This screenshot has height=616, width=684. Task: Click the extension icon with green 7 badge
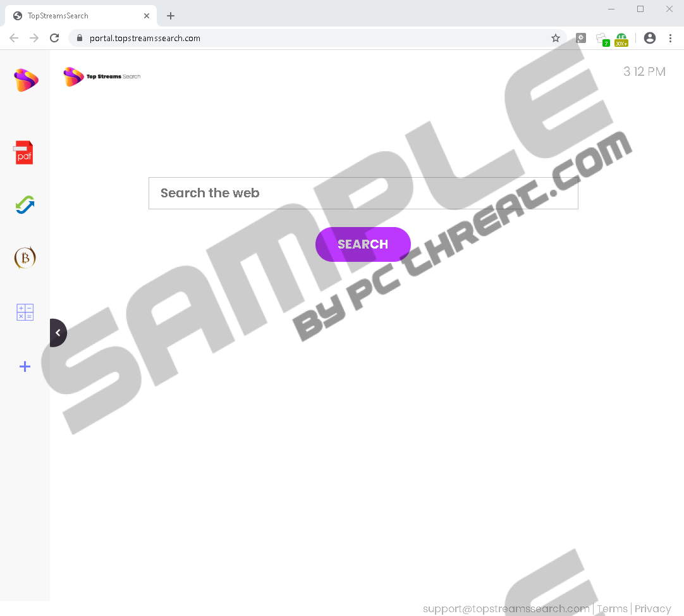point(602,39)
